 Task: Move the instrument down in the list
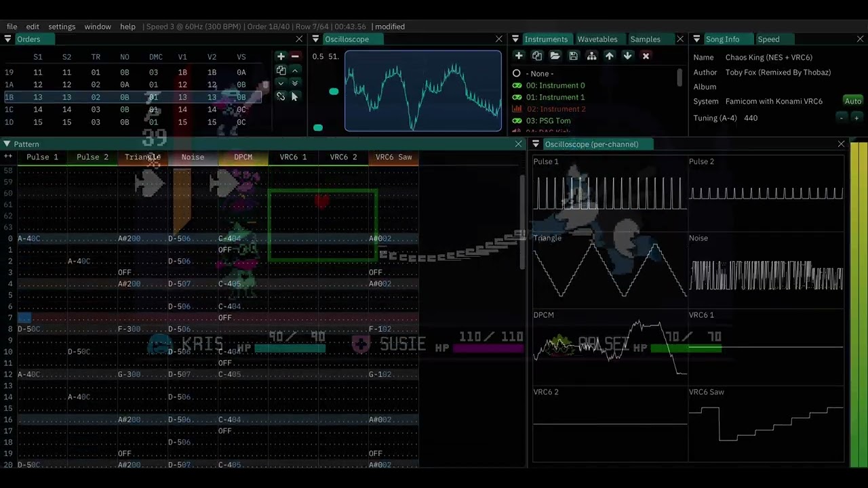tap(627, 56)
